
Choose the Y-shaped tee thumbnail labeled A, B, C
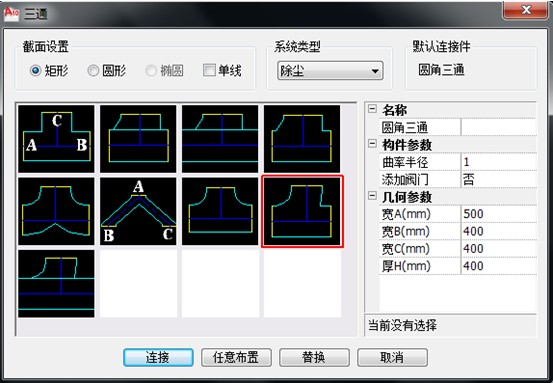coord(138,211)
